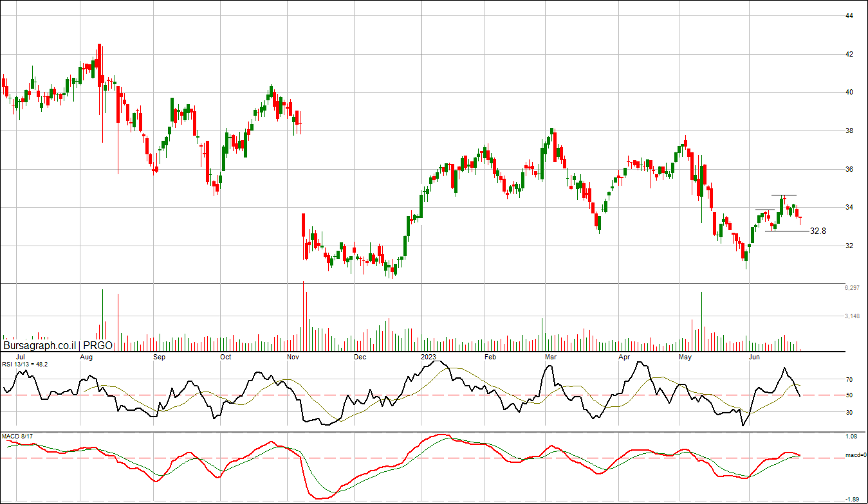868x504 pixels.
Task: Select the Mar month label
Action: coord(551,356)
